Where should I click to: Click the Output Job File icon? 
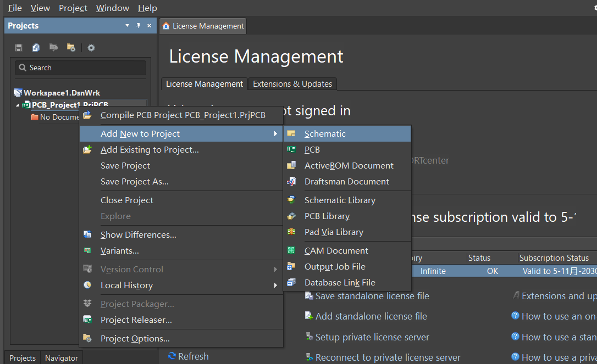pyautogui.click(x=291, y=266)
